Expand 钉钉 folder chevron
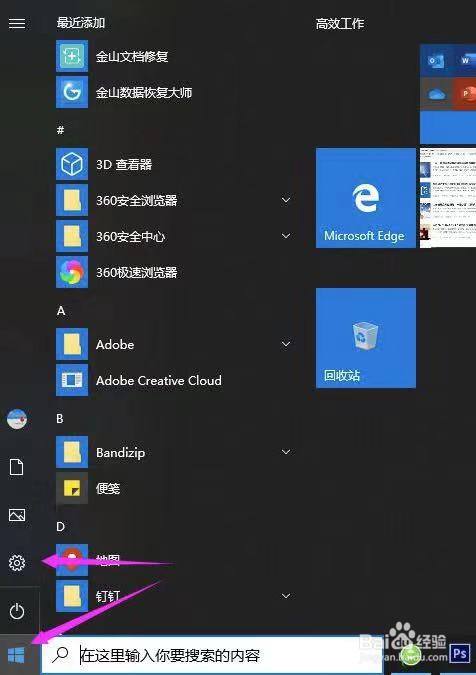This screenshot has width=476, height=675. coord(286,596)
